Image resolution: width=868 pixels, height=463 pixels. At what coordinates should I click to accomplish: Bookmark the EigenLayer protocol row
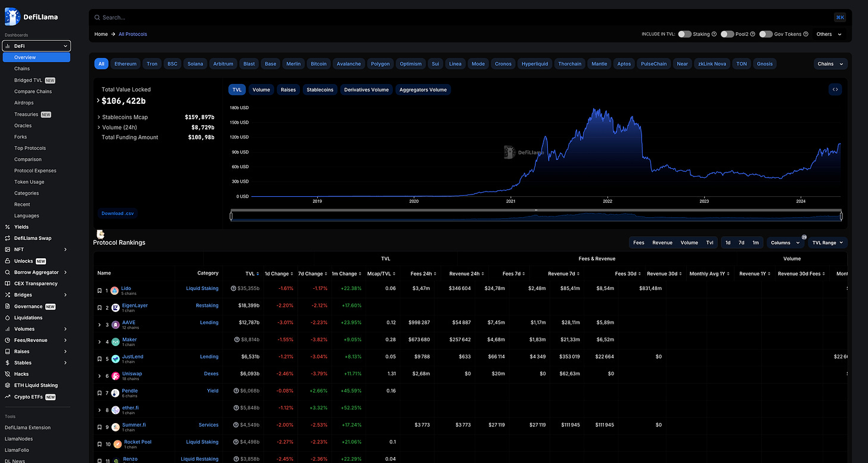click(100, 308)
